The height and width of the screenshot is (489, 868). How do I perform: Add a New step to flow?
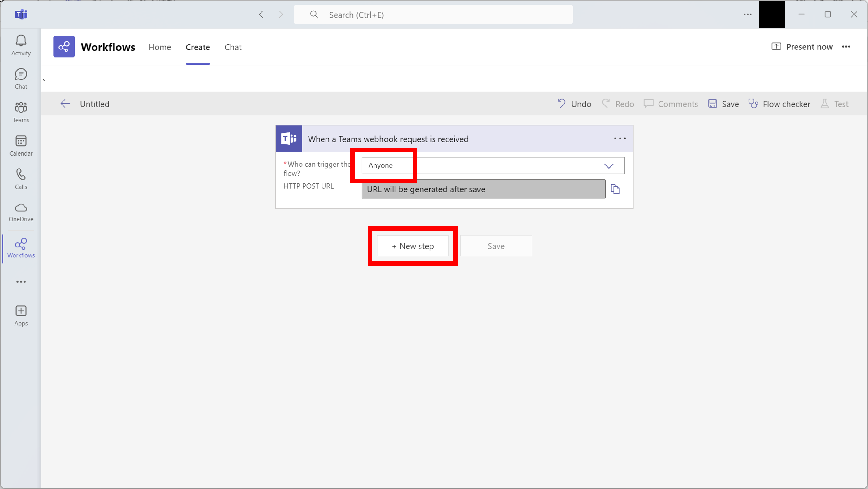pos(412,246)
